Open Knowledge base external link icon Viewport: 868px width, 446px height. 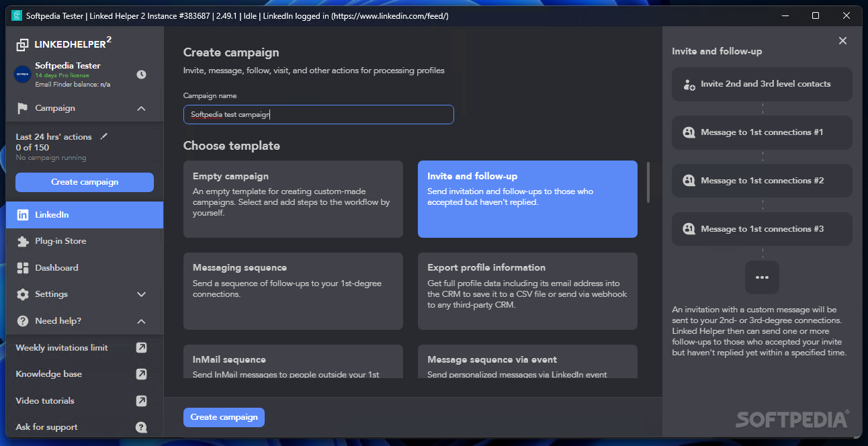point(141,374)
